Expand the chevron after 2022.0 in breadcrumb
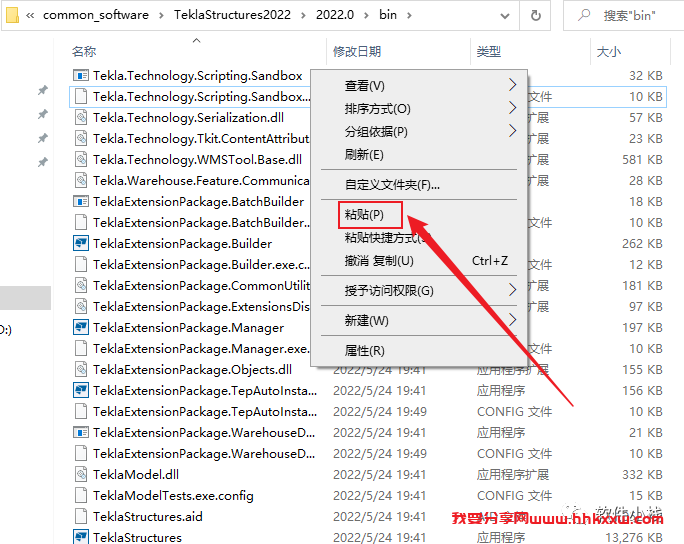The width and height of the screenshot is (684, 544). point(366,16)
